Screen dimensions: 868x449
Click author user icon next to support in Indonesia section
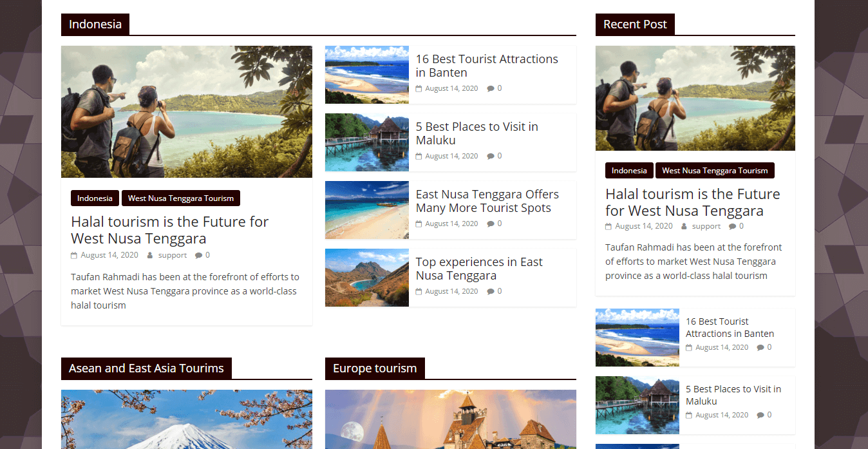pyautogui.click(x=150, y=255)
